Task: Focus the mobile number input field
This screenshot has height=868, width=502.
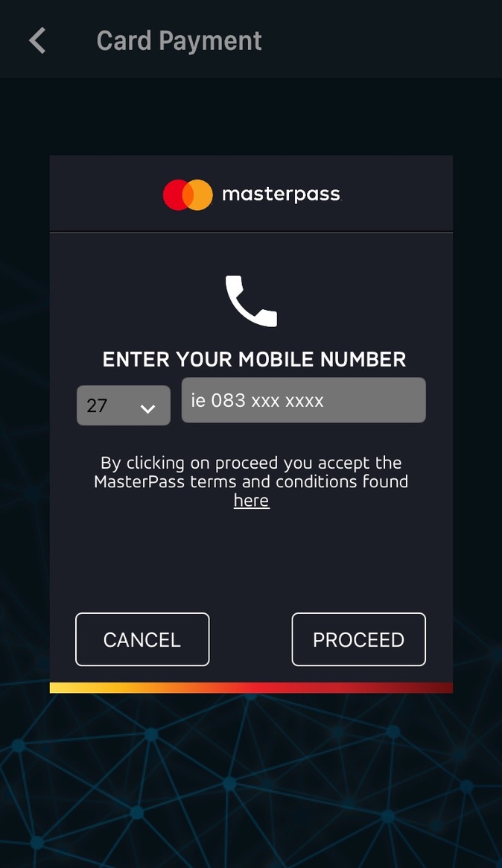Action: click(303, 400)
